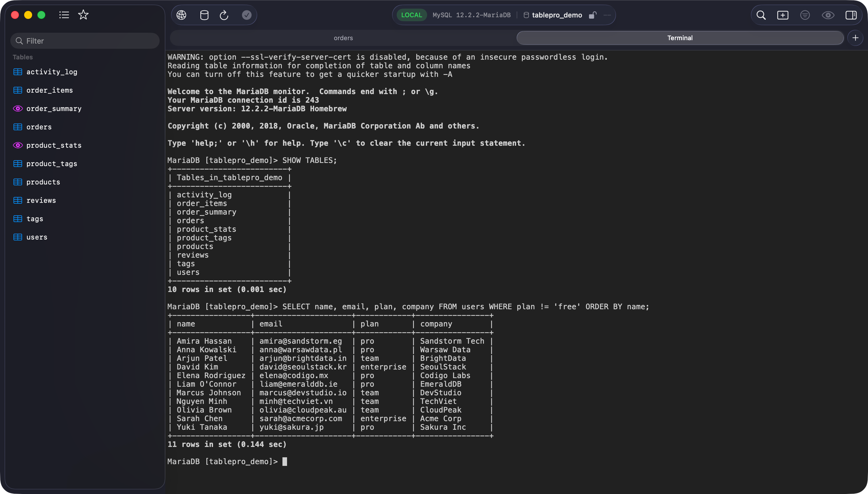
Task: Click the products table grid icon
Action: point(18,182)
